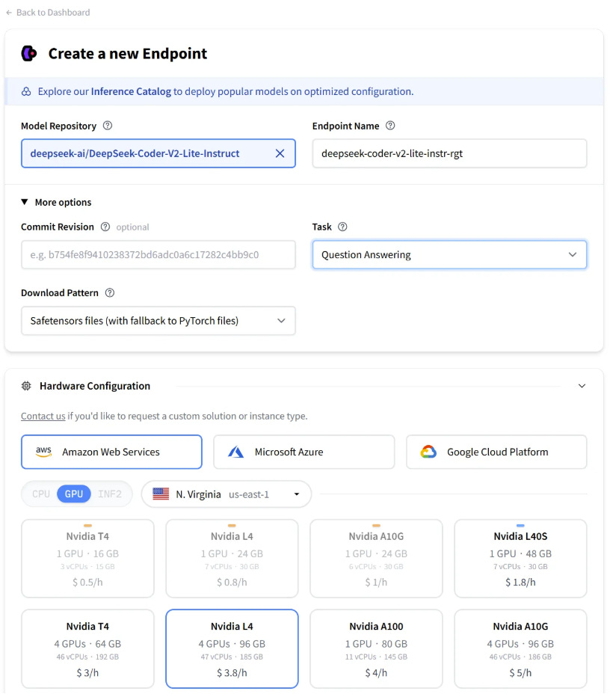Click the Contact us link
The height and width of the screenshot is (700, 610).
[x=43, y=416]
